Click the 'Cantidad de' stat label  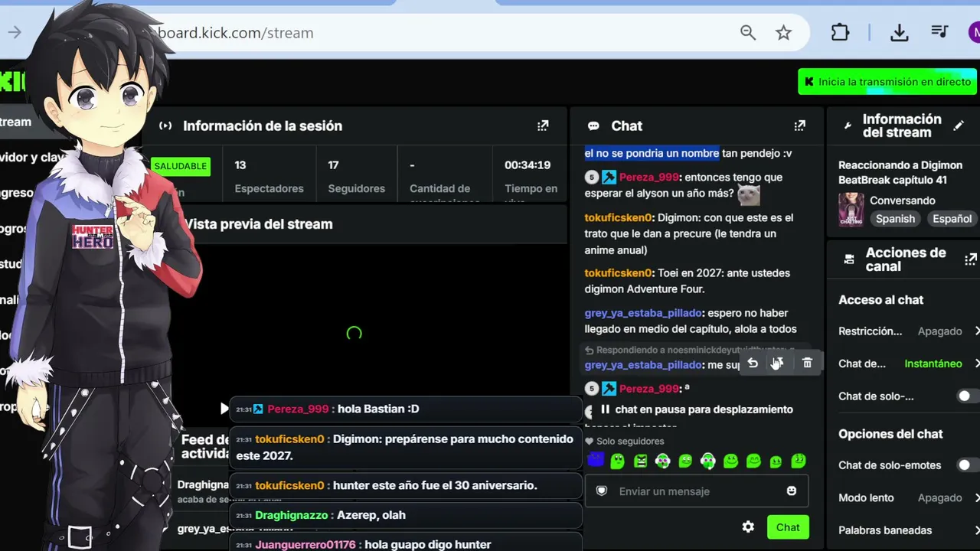[439, 188]
